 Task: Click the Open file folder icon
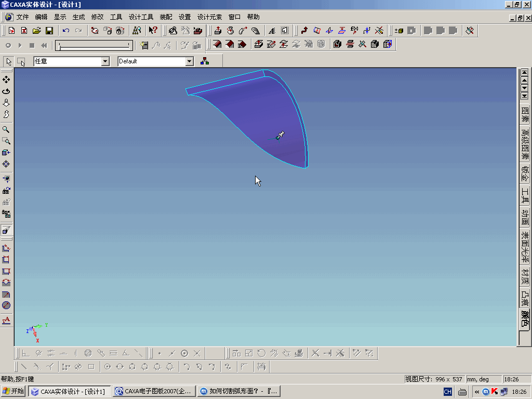[x=37, y=31]
